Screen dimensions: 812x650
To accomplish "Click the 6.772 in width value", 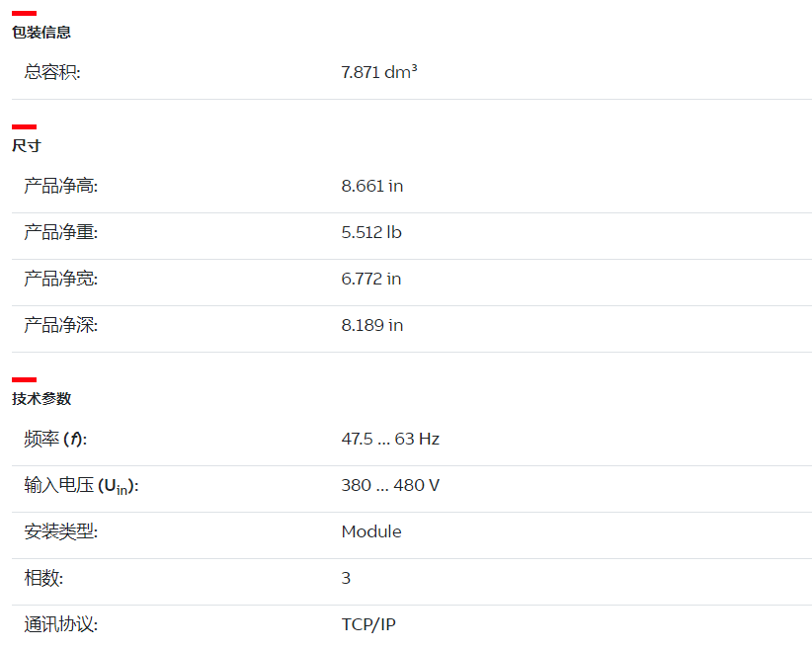I will click(x=371, y=279).
